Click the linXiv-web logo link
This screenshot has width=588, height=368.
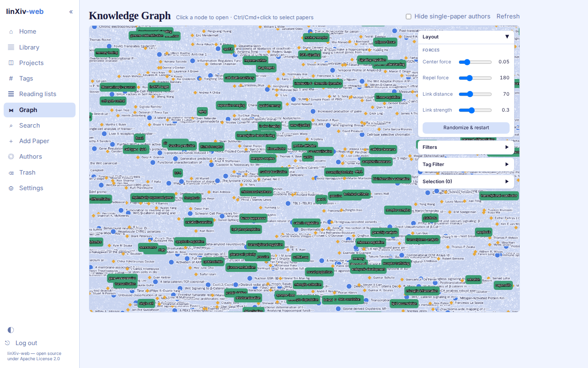coord(25,11)
